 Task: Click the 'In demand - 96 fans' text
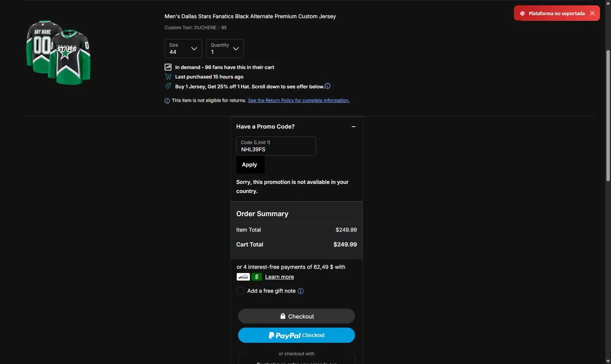[x=225, y=67]
